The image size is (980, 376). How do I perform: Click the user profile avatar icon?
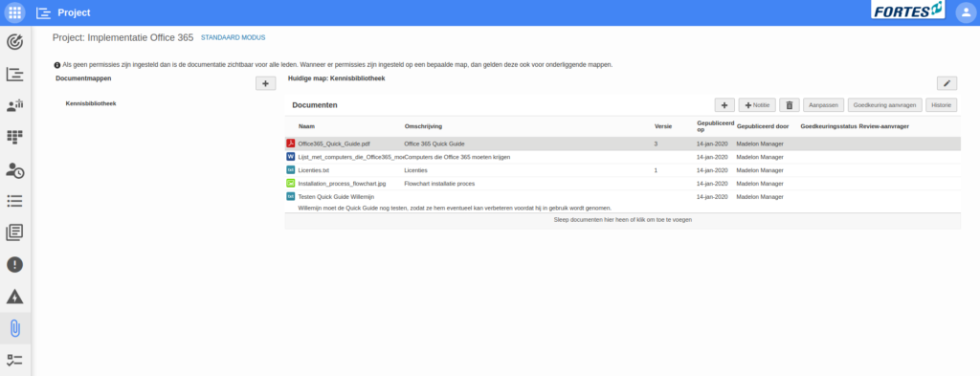tap(966, 12)
